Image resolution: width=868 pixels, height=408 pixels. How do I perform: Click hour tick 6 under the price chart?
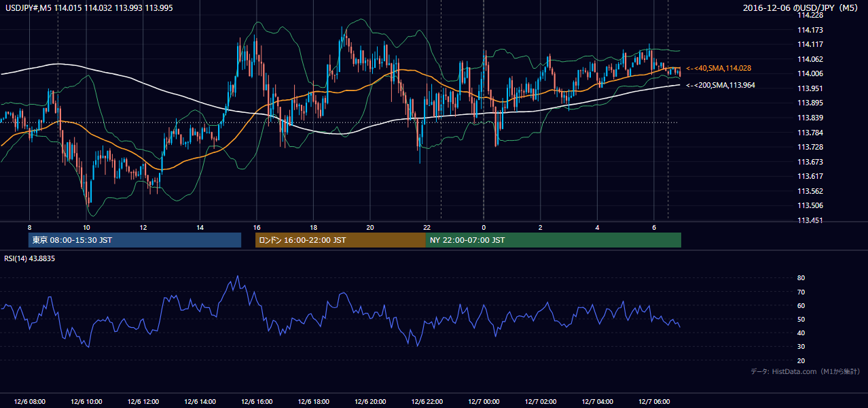pyautogui.click(x=653, y=227)
